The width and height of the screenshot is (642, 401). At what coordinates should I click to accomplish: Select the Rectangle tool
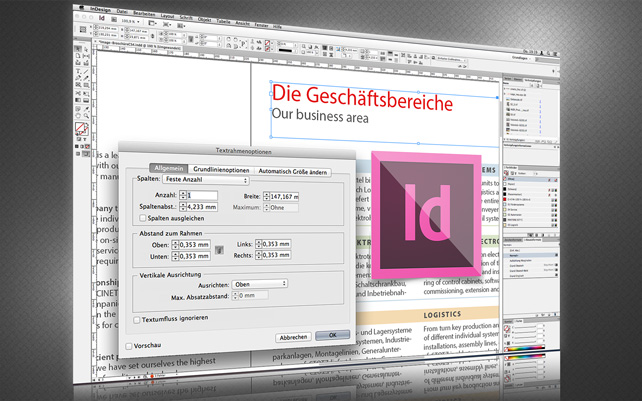[x=86, y=85]
